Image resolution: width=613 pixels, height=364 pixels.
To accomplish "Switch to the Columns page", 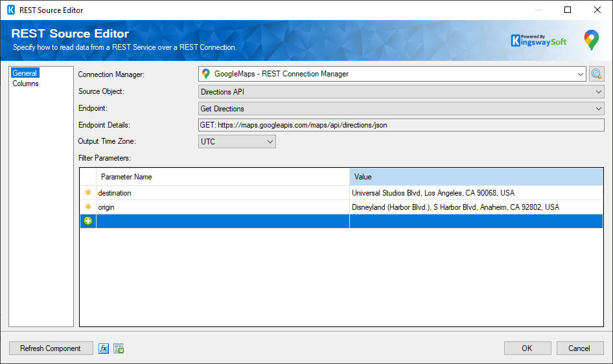I will pos(25,84).
